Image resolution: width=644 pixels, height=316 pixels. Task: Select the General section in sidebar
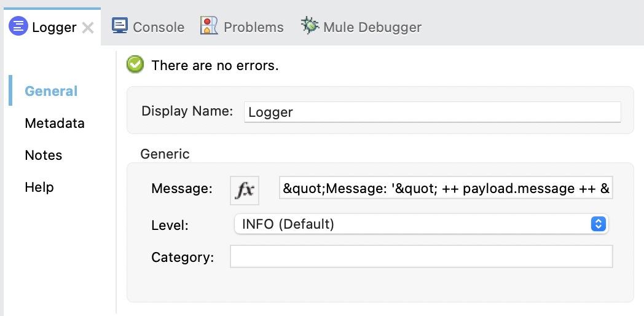click(51, 91)
